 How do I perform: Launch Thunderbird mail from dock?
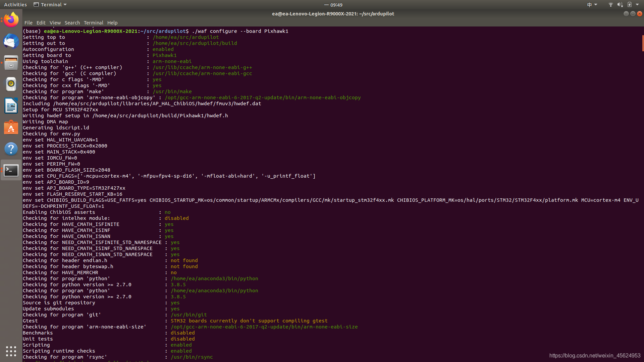coord(11,42)
